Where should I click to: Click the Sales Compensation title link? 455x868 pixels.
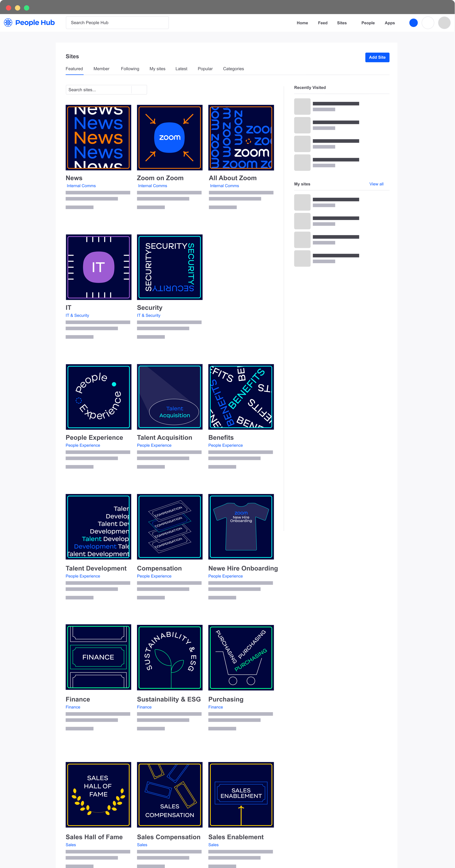pyautogui.click(x=169, y=837)
